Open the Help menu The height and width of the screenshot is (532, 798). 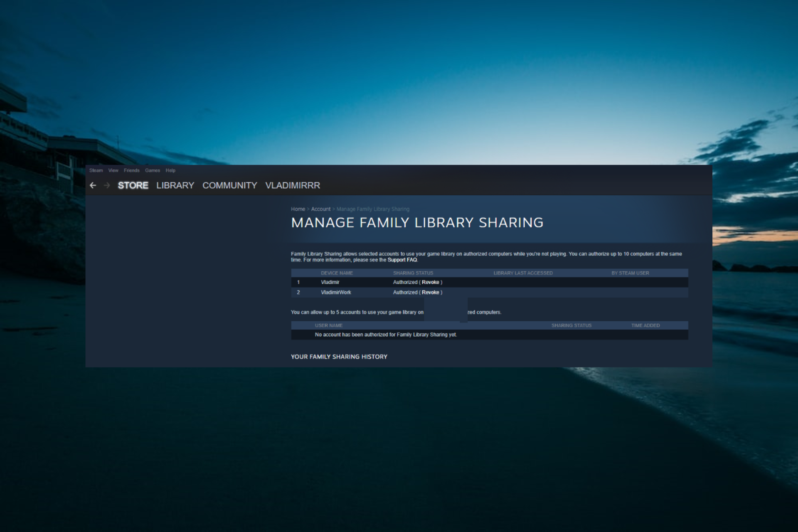point(170,170)
